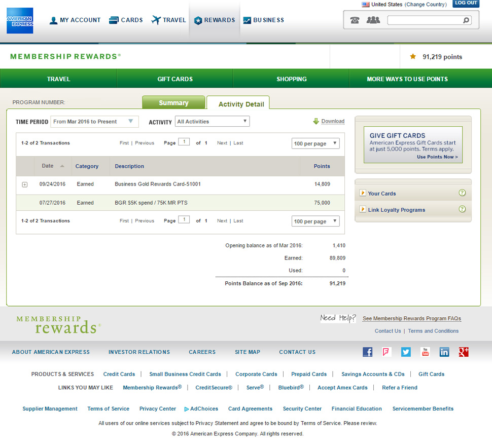Open the Google Plus social icon
Viewport: 492px width, 448px height.
pos(464,352)
